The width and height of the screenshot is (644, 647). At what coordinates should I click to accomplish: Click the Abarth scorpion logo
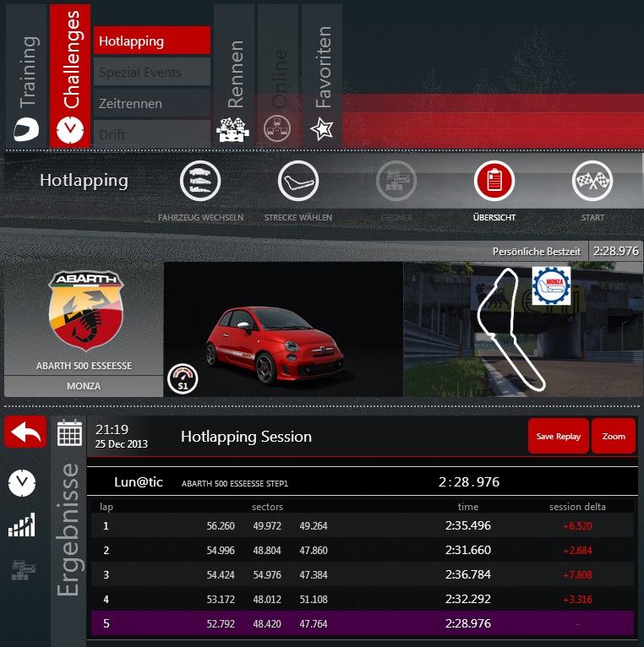coord(85,311)
